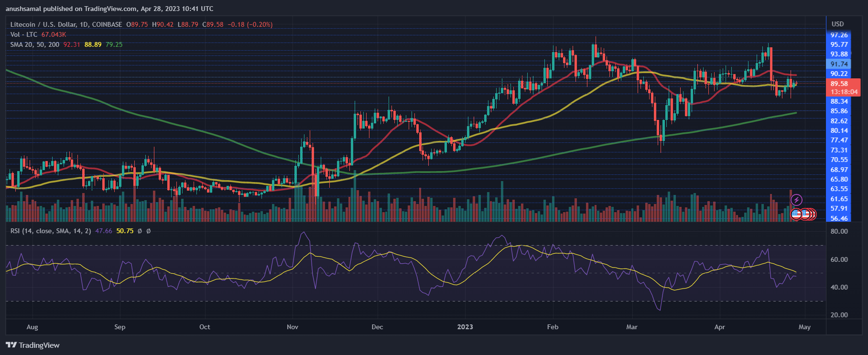
Task: Click the 91.74 highlighted price label
Action: tap(839, 64)
